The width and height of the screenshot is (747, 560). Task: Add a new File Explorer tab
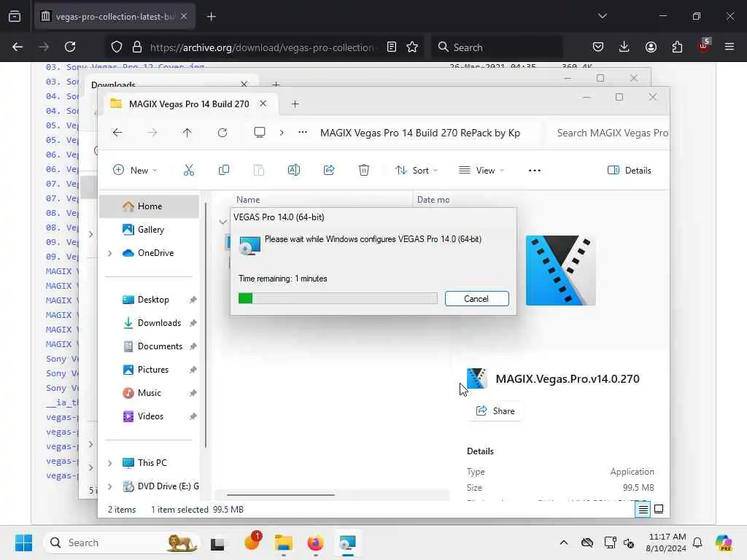point(295,104)
